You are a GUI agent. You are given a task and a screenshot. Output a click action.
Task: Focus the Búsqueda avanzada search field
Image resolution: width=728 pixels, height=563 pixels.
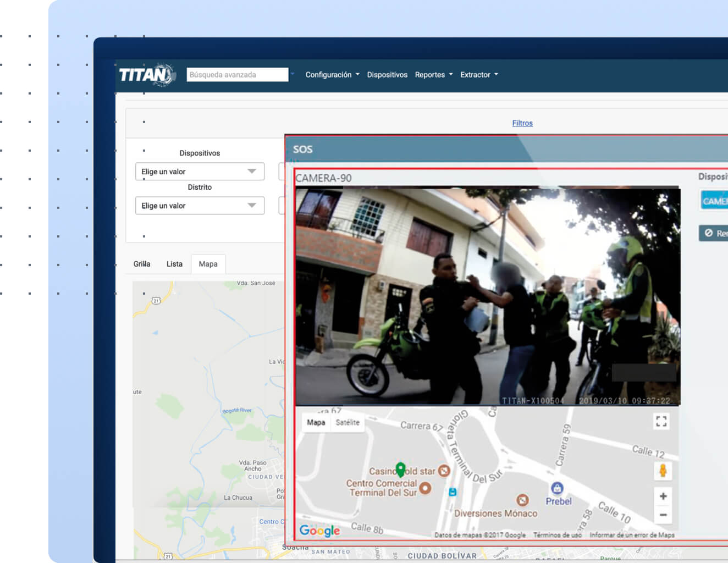click(237, 75)
